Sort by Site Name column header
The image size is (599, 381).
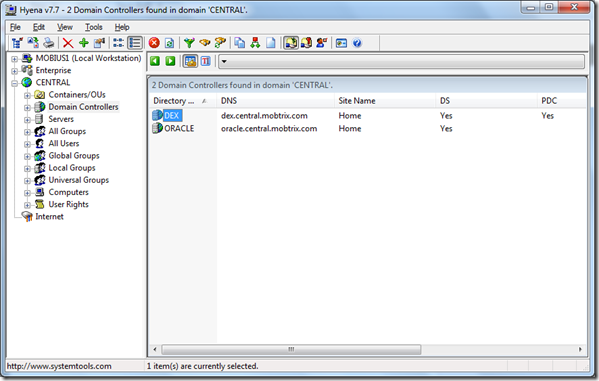pyautogui.click(x=385, y=101)
